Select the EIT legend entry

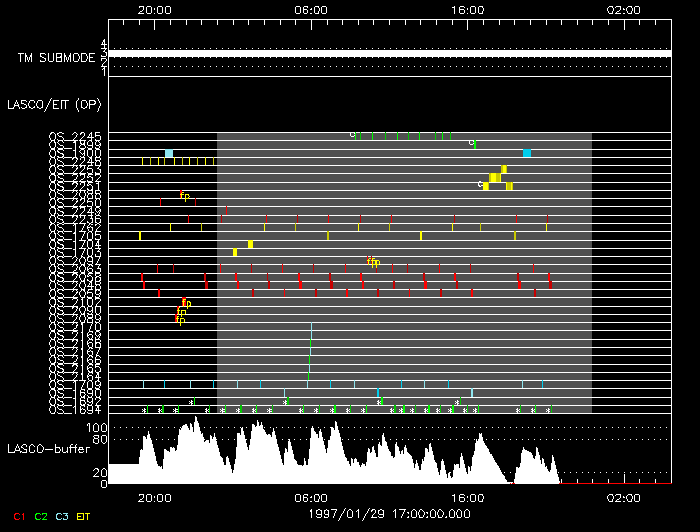coord(84,516)
